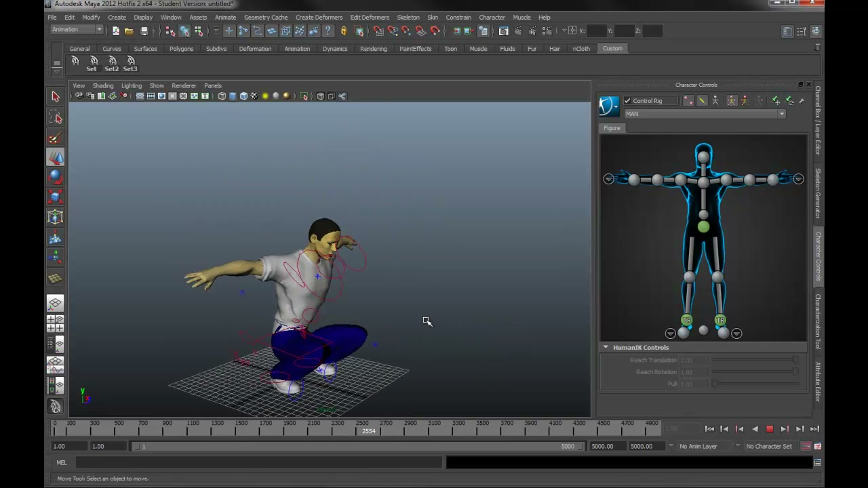Image resolution: width=868 pixels, height=488 pixels.
Task: Adjust the Pull slider
Action: 754,384
